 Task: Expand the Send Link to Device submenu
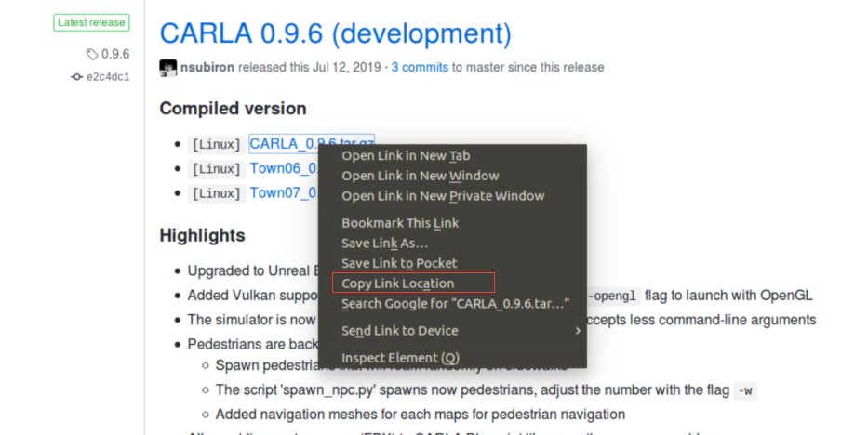tap(400, 331)
